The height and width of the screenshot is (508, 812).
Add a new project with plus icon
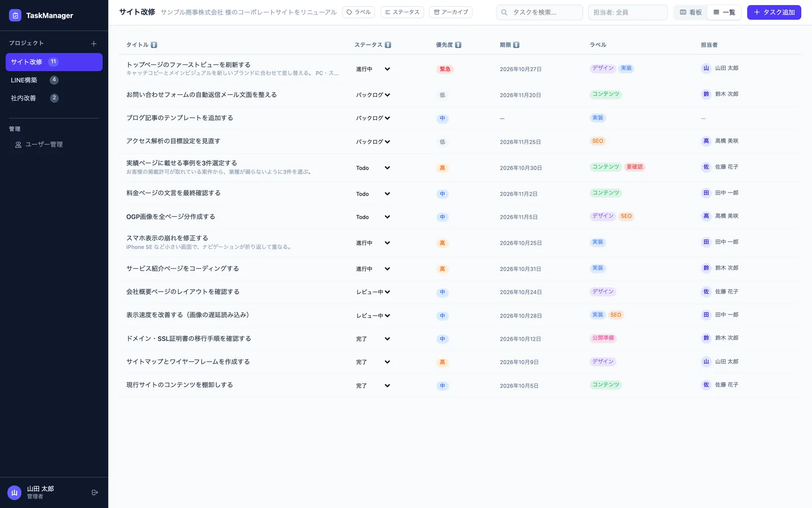94,44
